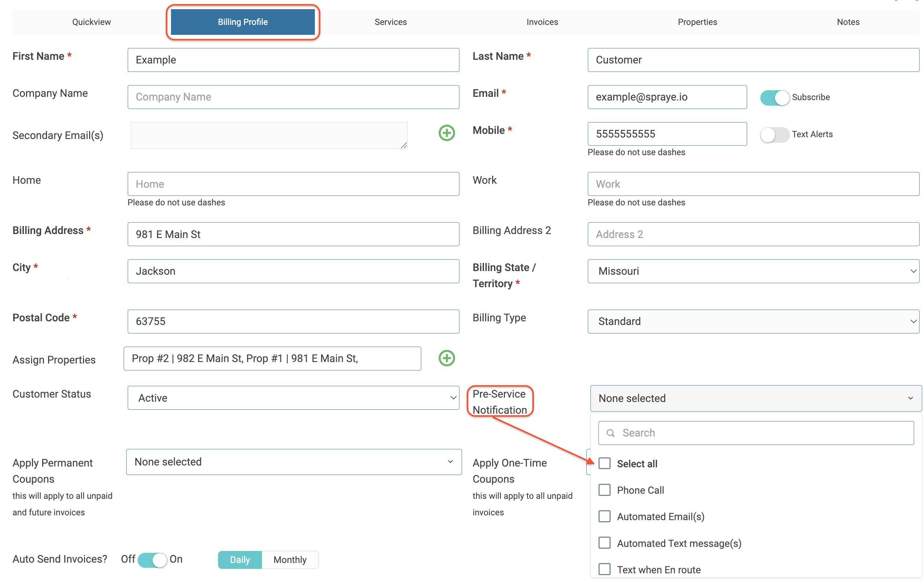Check the Phone Call checkbox

604,490
